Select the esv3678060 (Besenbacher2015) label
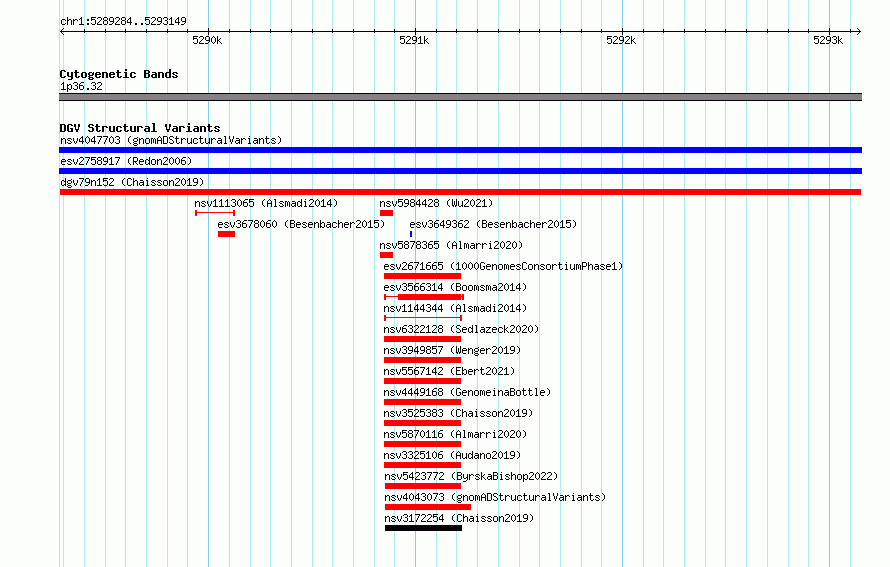The width and height of the screenshot is (890, 567). [x=301, y=224]
